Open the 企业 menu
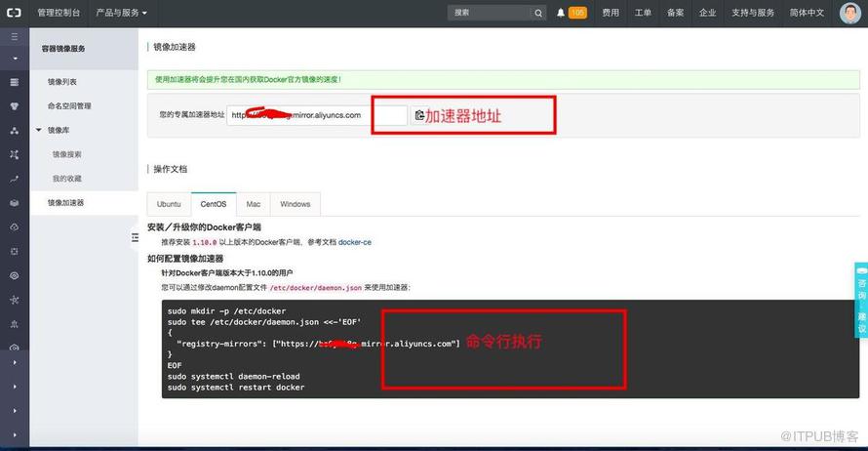The width and height of the screenshot is (868, 451). coord(707,12)
